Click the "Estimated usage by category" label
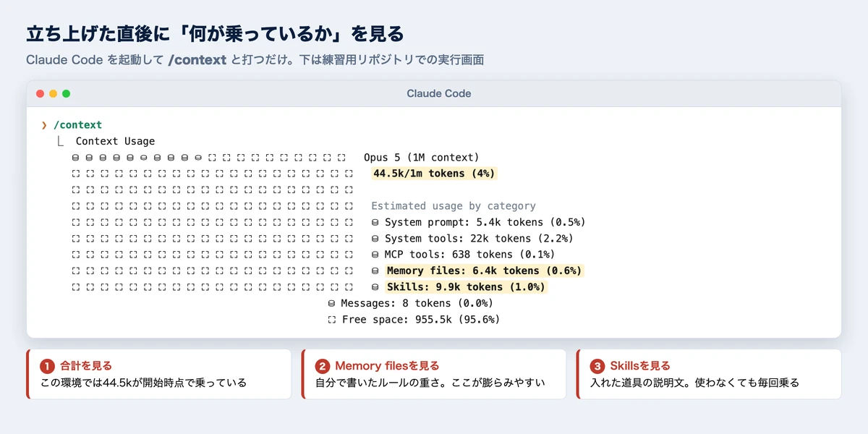The height and width of the screenshot is (434, 868). tap(454, 206)
